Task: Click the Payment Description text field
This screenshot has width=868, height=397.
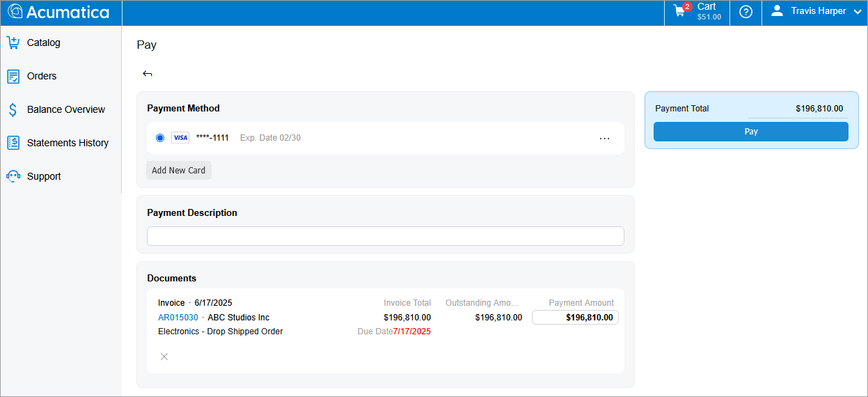Action: click(x=385, y=236)
